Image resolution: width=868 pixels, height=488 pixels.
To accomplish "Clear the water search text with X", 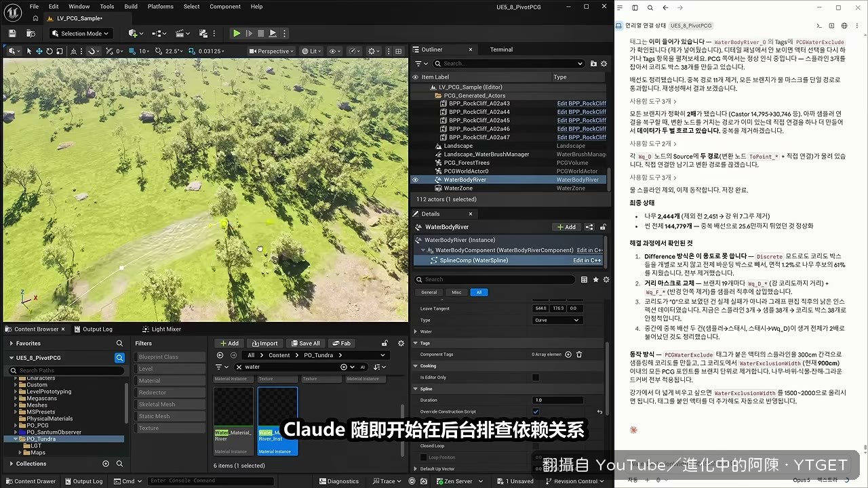I will (239, 367).
